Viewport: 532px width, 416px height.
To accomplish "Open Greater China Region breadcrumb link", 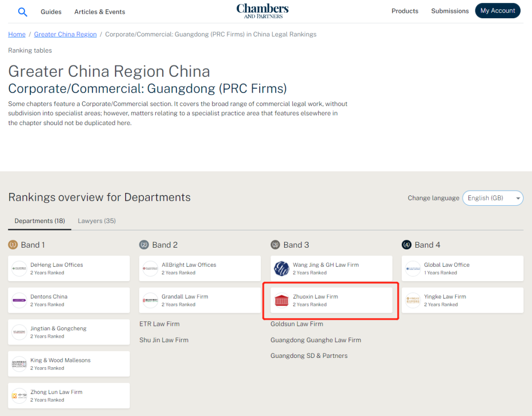I will tap(65, 34).
